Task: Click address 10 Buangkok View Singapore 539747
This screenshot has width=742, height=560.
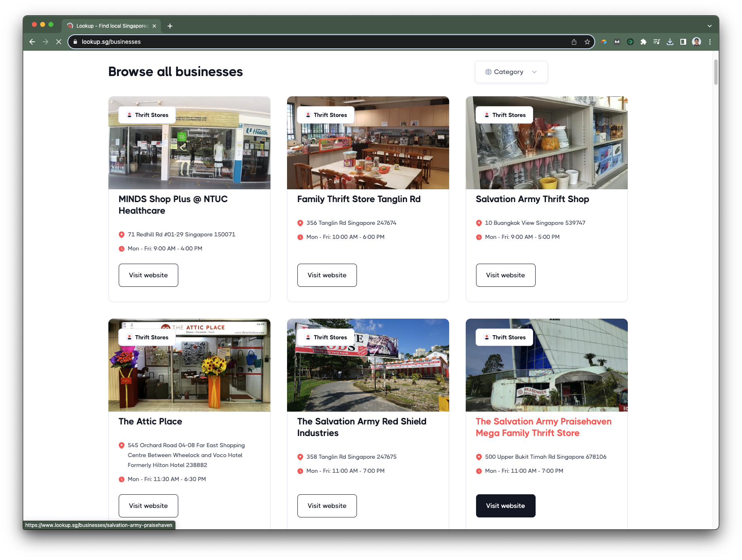Action: coord(535,223)
